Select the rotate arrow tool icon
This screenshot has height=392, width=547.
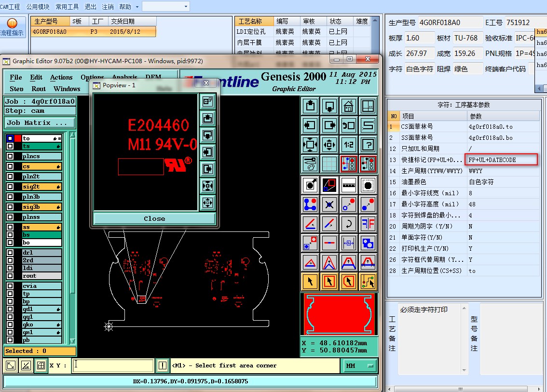[x=348, y=224]
